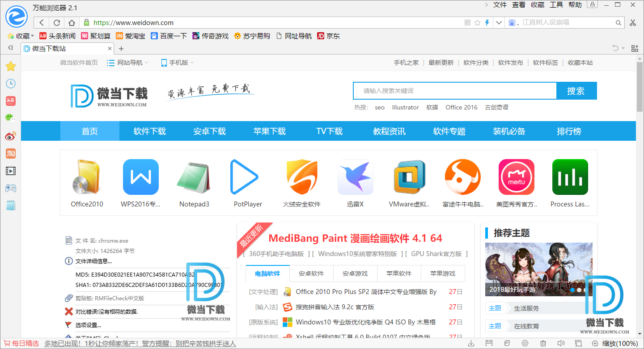
Task: Open the 软件下载 navigation item
Action: tap(149, 131)
